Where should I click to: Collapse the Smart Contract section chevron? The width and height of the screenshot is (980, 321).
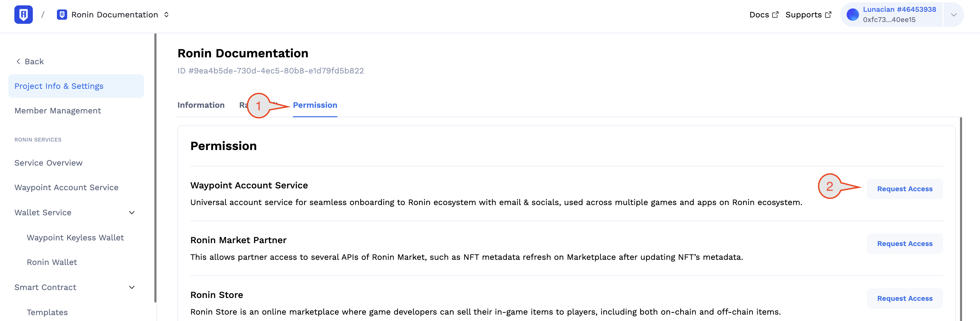(132, 287)
